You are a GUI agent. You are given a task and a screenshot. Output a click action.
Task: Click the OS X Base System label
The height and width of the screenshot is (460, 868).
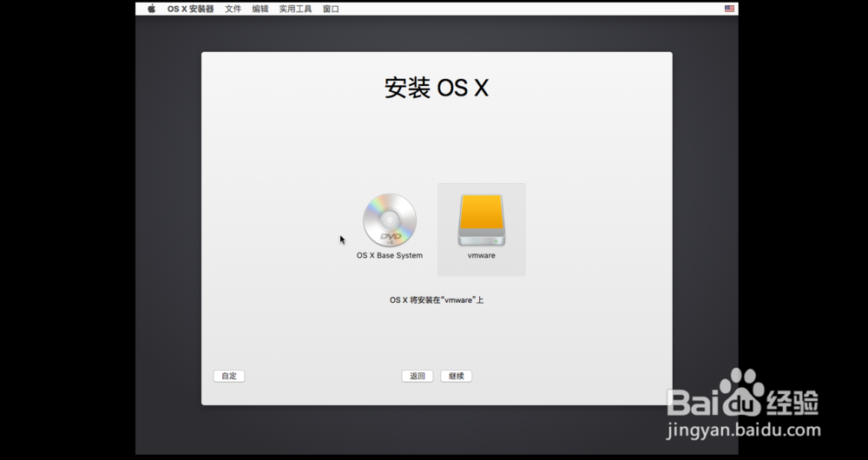click(390, 255)
